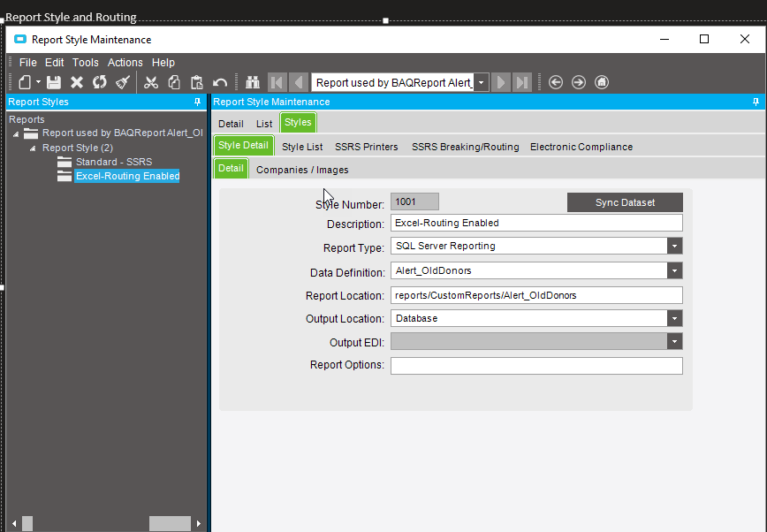Click the Reports tree heading
The height and width of the screenshot is (532, 767).
pyautogui.click(x=27, y=119)
